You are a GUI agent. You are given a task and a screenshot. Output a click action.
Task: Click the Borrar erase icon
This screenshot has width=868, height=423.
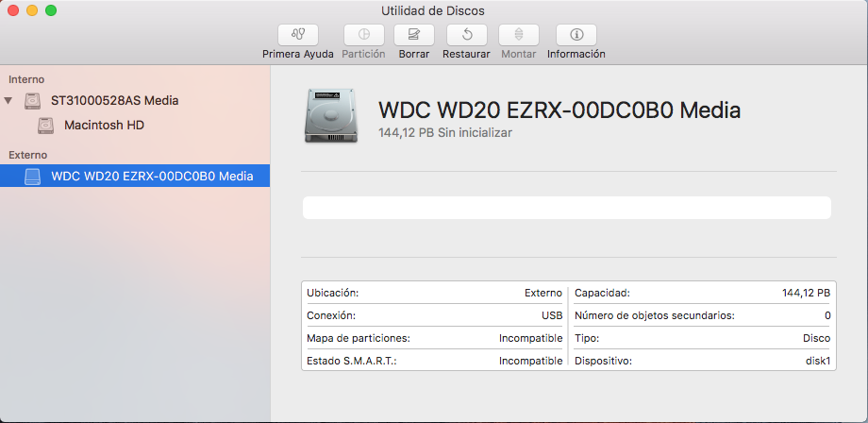414,35
